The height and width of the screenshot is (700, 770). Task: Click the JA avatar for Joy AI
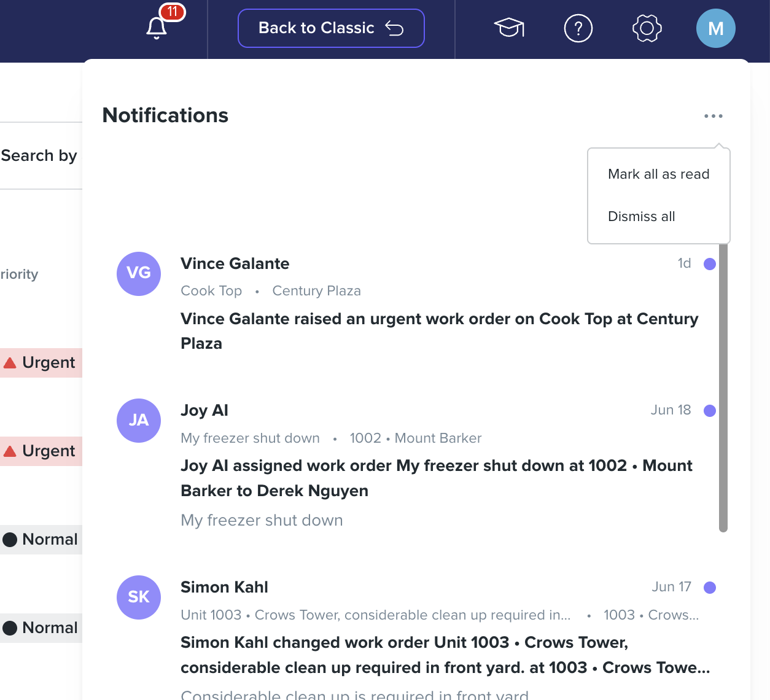[139, 421]
